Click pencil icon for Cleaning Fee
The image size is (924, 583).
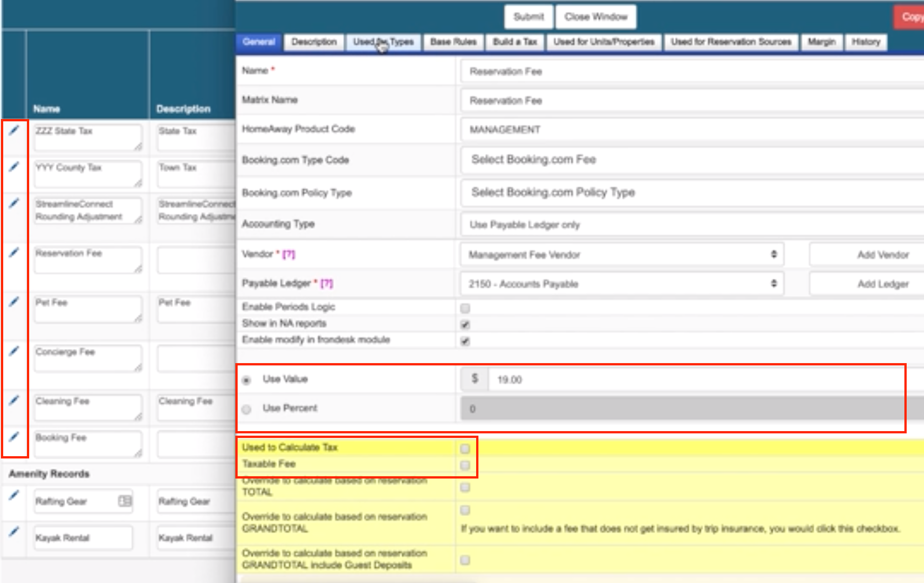[x=14, y=401]
